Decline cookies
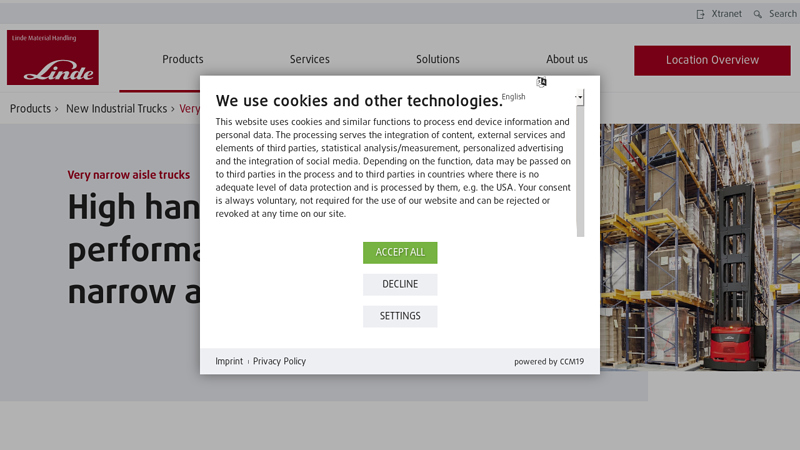Viewport: 800px width, 450px height. 400,285
